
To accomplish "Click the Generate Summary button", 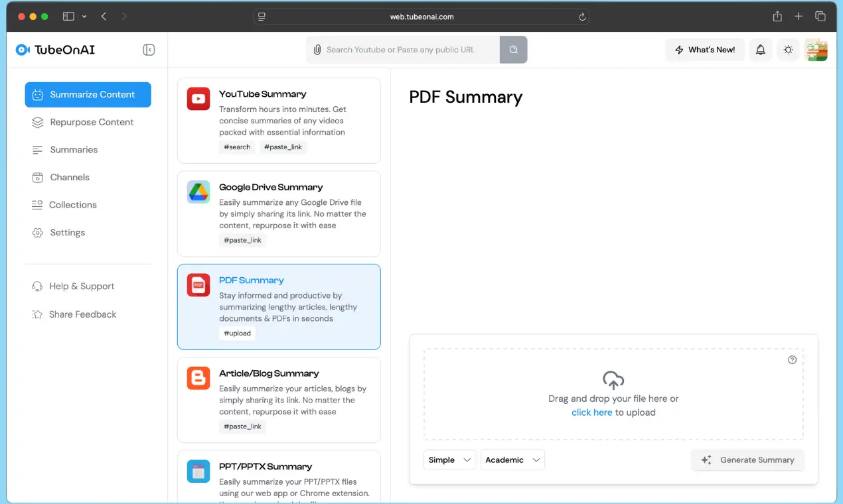I will pos(747,460).
